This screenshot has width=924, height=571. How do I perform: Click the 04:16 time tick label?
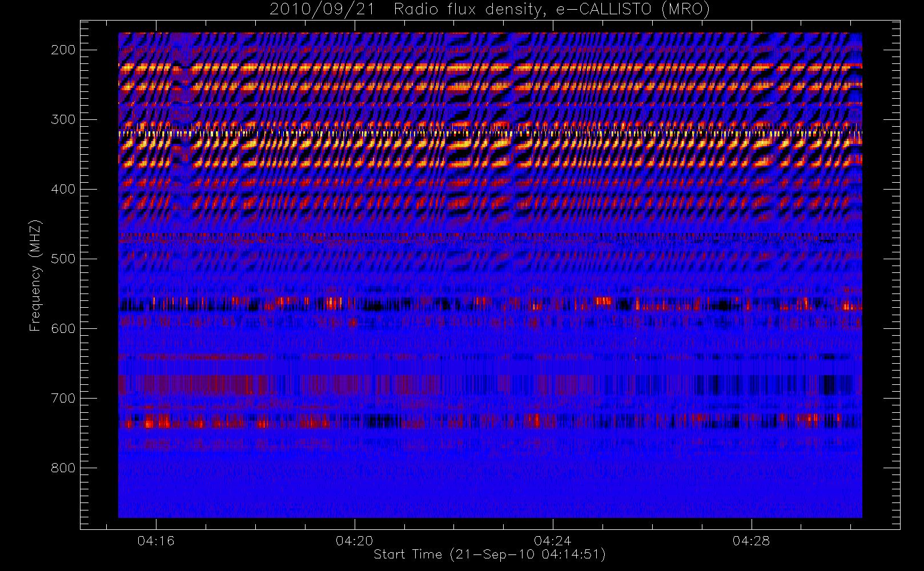point(156,541)
